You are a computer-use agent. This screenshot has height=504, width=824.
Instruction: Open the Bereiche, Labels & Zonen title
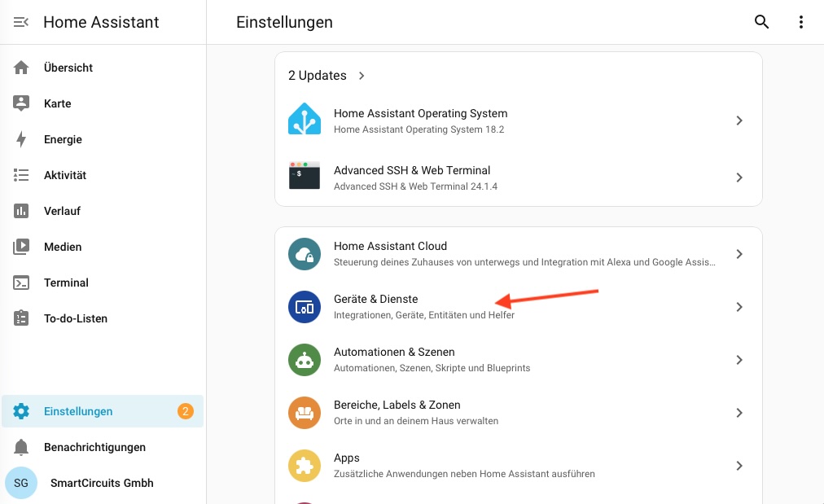pyautogui.click(x=397, y=405)
